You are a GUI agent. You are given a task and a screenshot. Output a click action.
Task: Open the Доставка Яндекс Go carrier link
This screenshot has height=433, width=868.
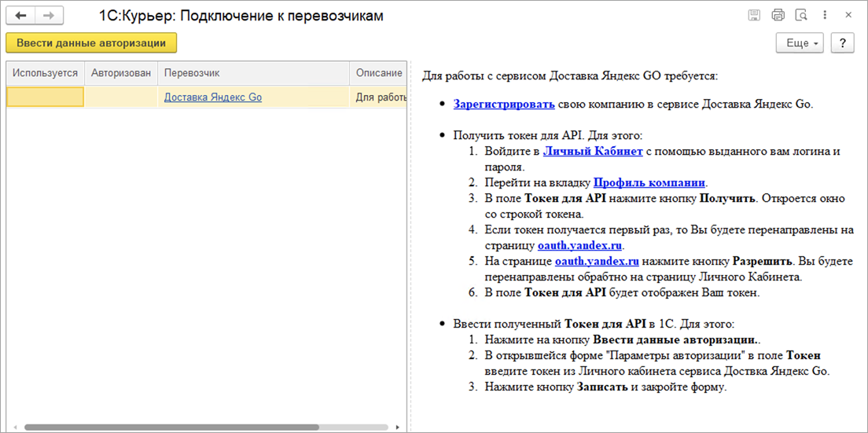tap(213, 97)
